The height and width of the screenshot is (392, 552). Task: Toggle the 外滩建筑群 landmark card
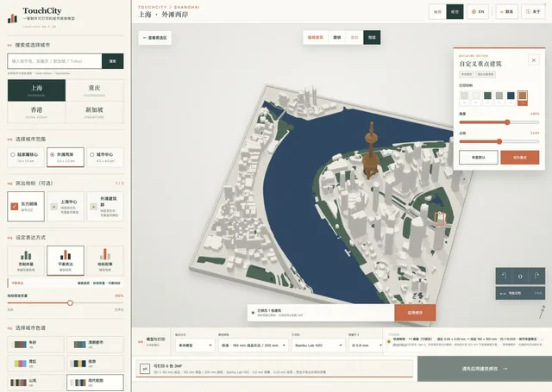105,207
